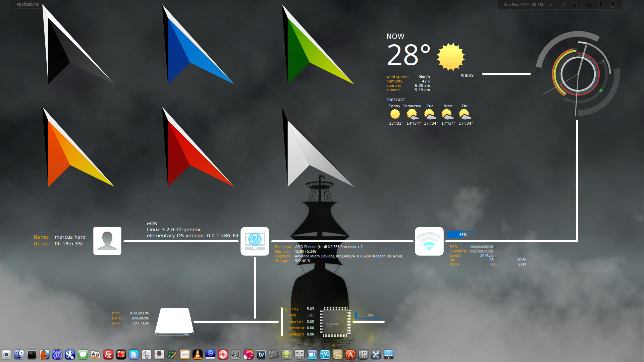Launch Firefox from the dock
644x362 pixels.
(45, 355)
